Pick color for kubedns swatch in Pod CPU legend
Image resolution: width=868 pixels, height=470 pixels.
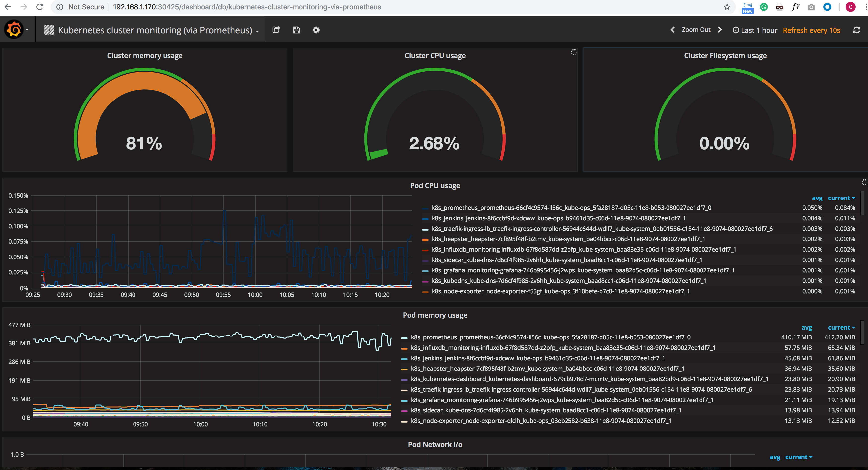coord(425,282)
